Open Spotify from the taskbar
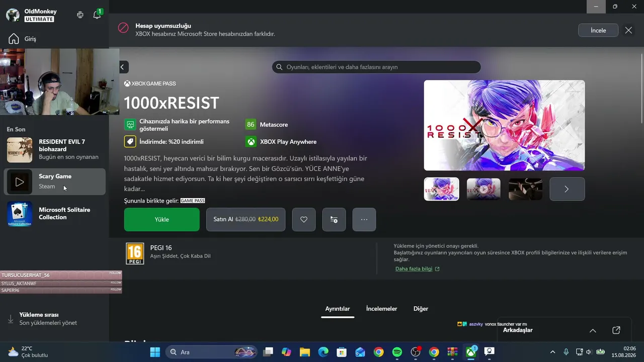This screenshot has height=362, width=644. (x=397, y=352)
